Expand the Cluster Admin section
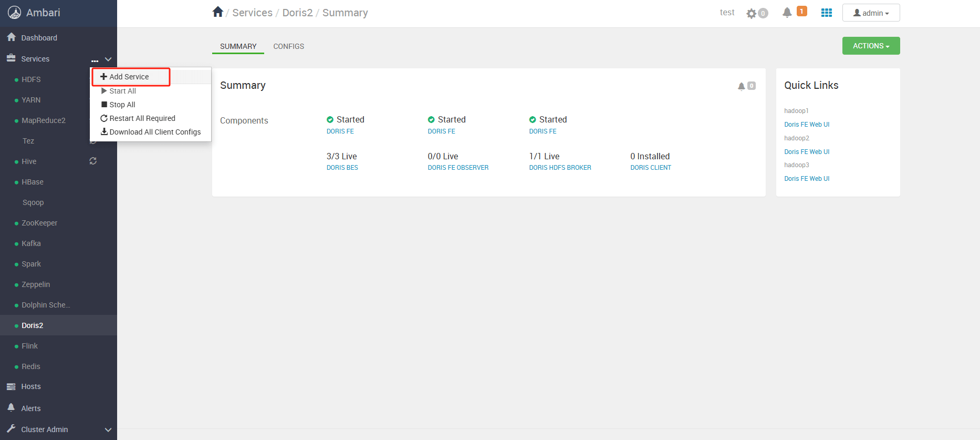Image resolution: width=980 pixels, height=440 pixels. 108,429
